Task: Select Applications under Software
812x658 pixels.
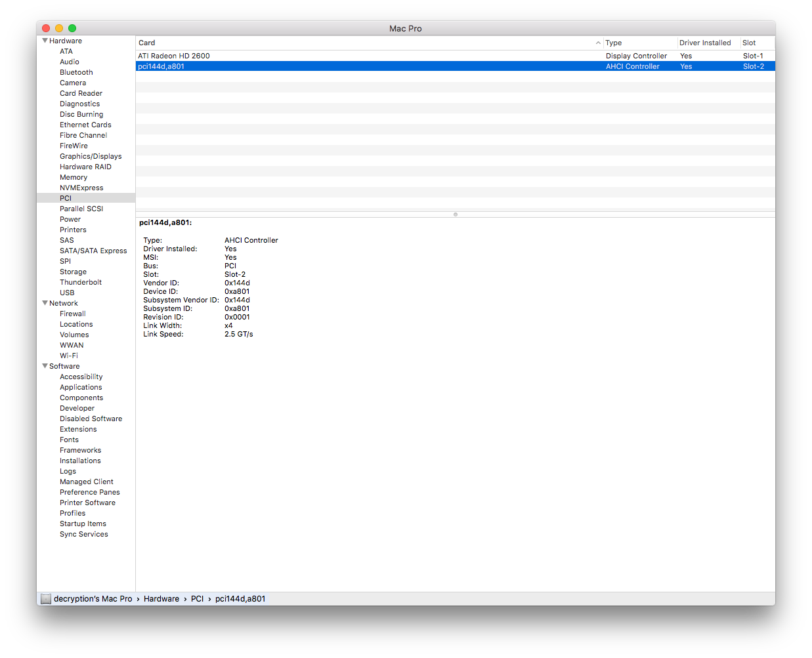Action: [81, 387]
